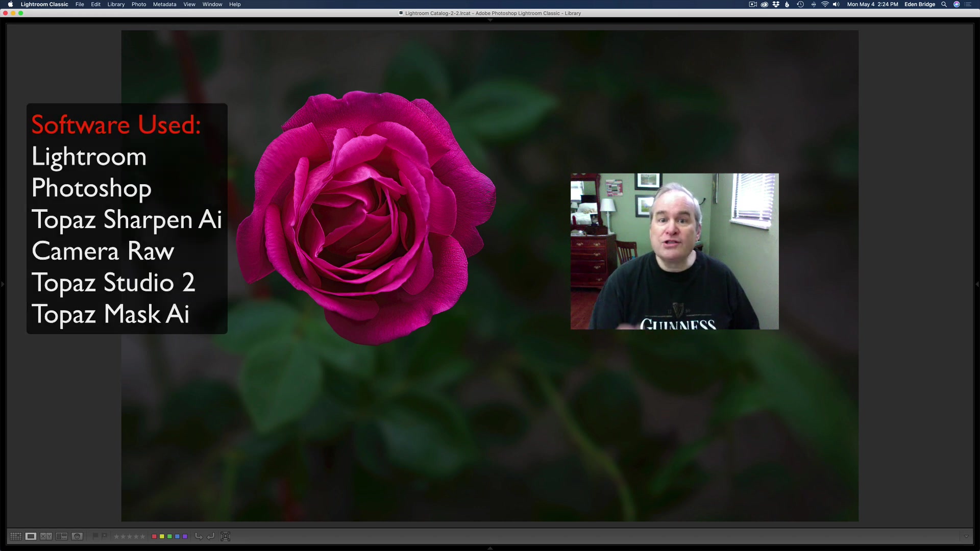Viewport: 980px width, 551px height.
Task: Flag photo as picked
Action: tap(95, 536)
